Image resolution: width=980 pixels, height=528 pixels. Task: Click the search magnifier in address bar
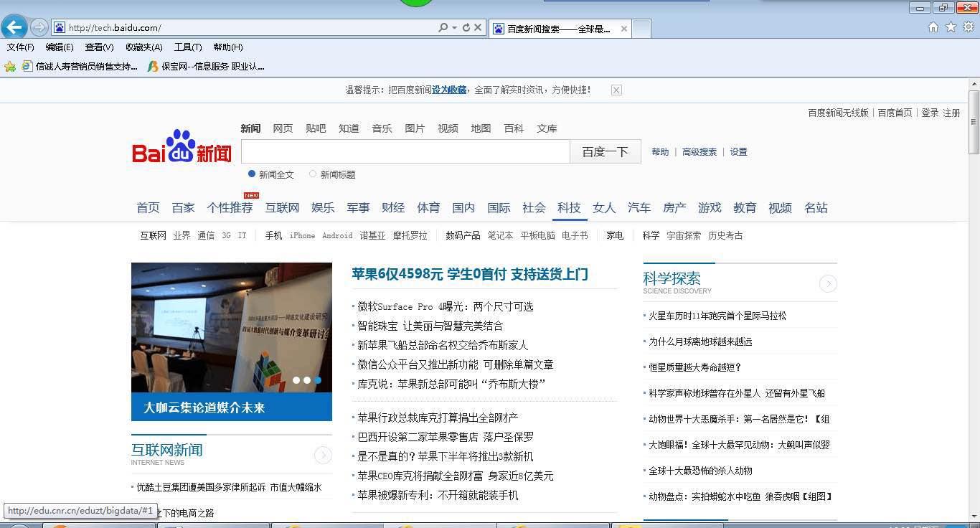443,27
